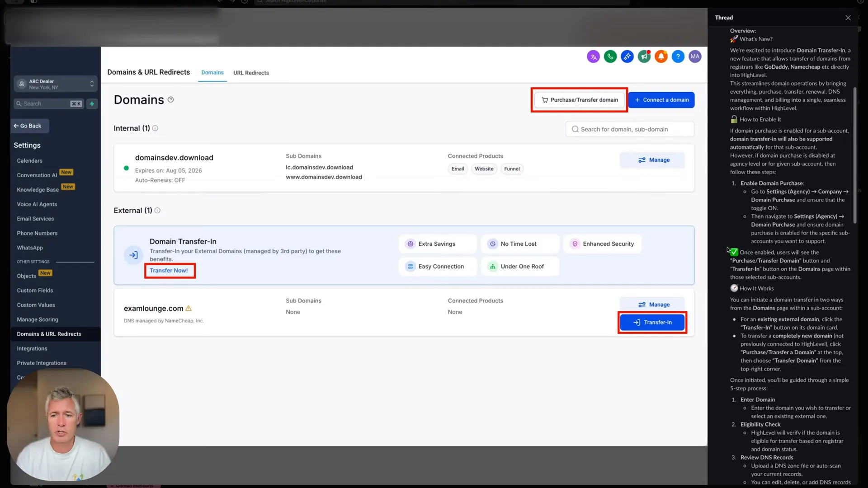Open Knowledge Base settings
The image size is (868, 488).
38,190
